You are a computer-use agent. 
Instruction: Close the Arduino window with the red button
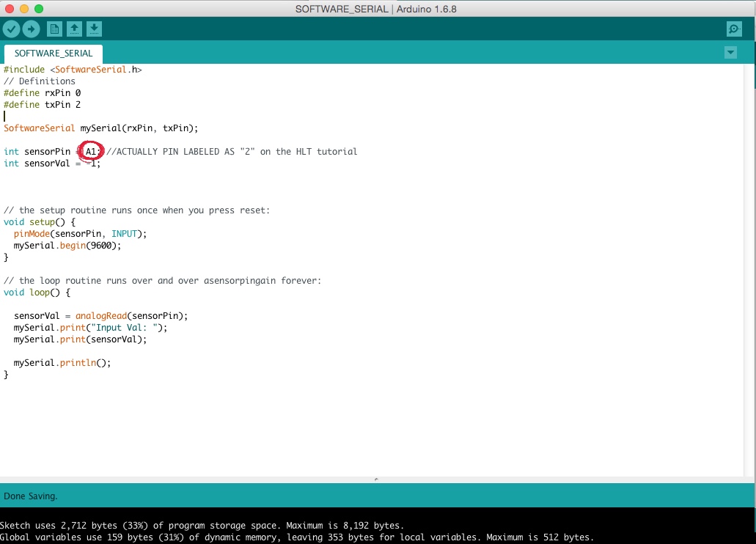pos(9,9)
